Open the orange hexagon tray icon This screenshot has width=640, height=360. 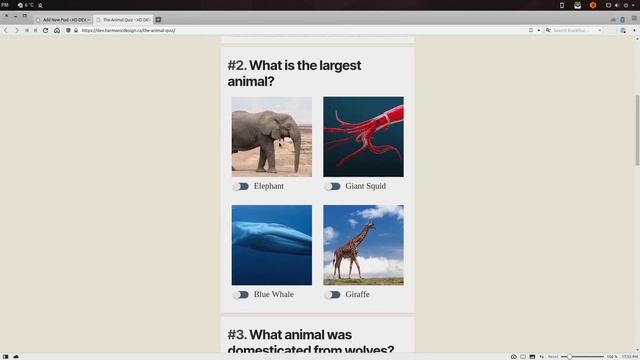pos(593,5)
